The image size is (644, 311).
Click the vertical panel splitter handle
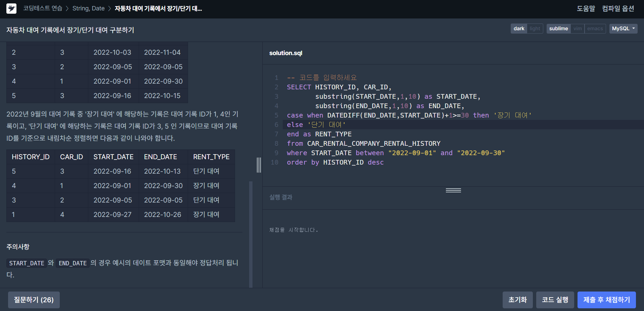(x=259, y=165)
